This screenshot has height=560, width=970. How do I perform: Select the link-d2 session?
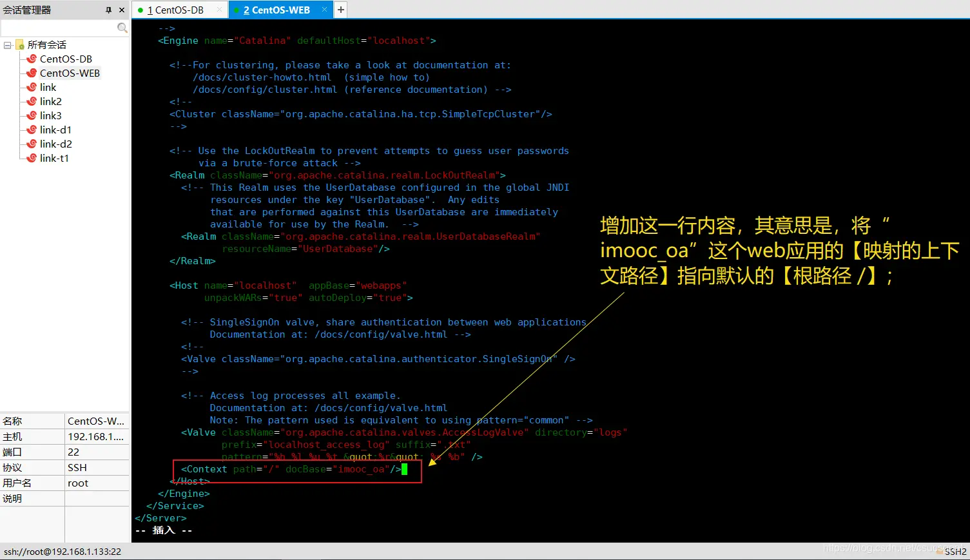tap(56, 144)
